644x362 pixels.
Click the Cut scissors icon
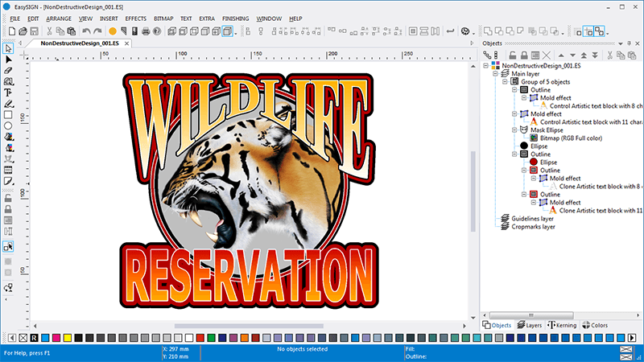49,31
